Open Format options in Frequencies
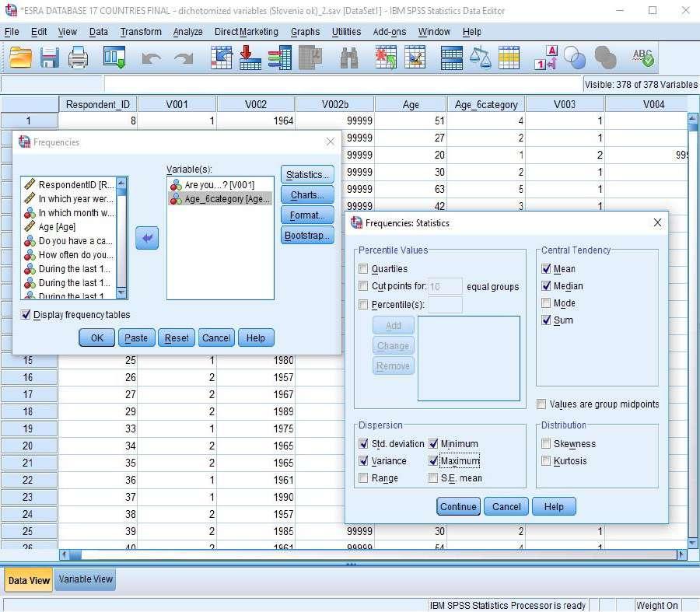Image resolution: width=700 pixels, height=612 pixels. tap(307, 215)
